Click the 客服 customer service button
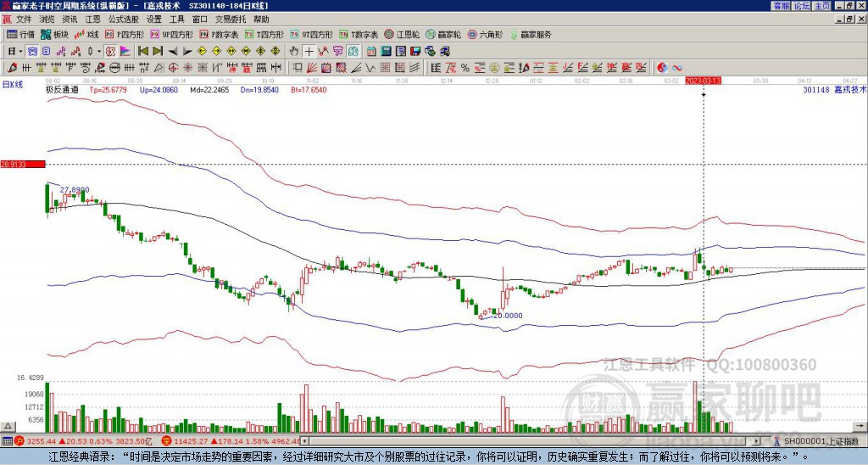 (x=781, y=6)
